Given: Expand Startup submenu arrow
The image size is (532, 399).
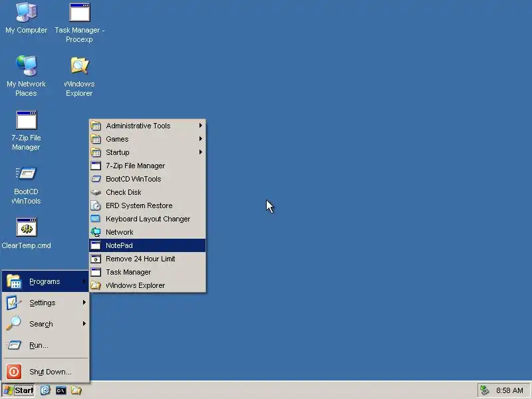Looking at the screenshot, I should tap(201, 152).
